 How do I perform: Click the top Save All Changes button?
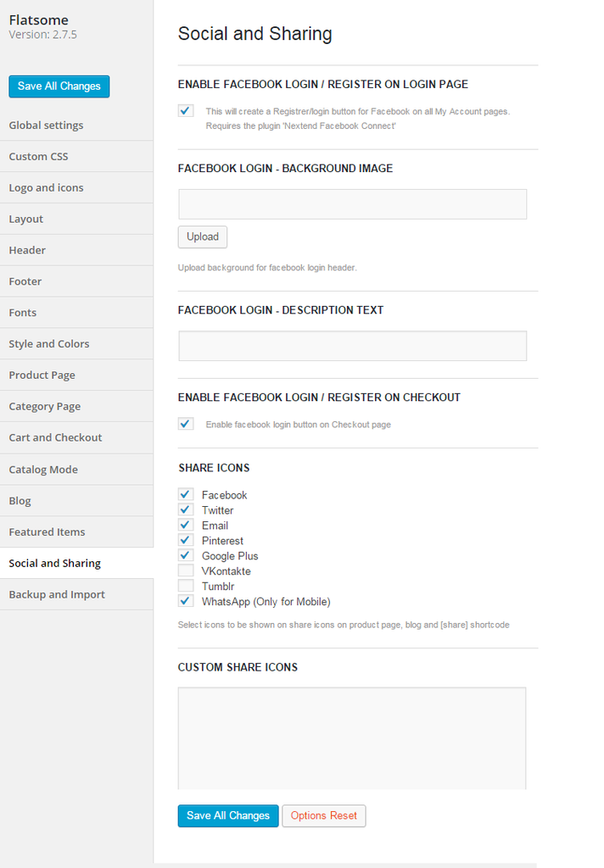pos(59,86)
